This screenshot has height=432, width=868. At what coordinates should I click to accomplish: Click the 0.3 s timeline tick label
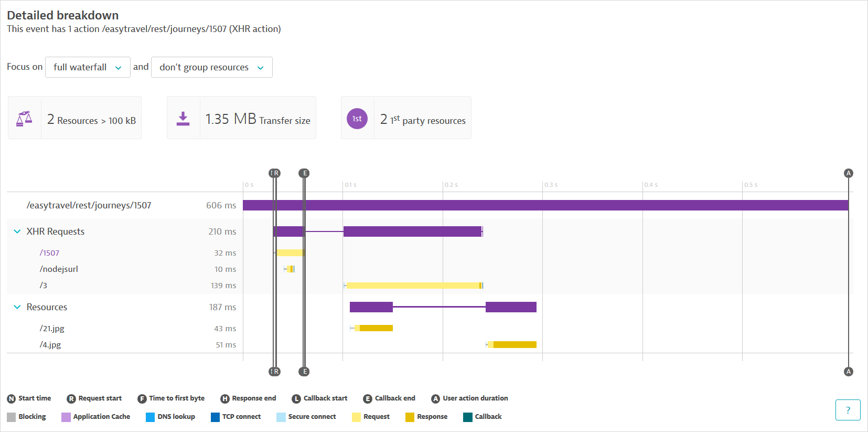click(x=551, y=185)
